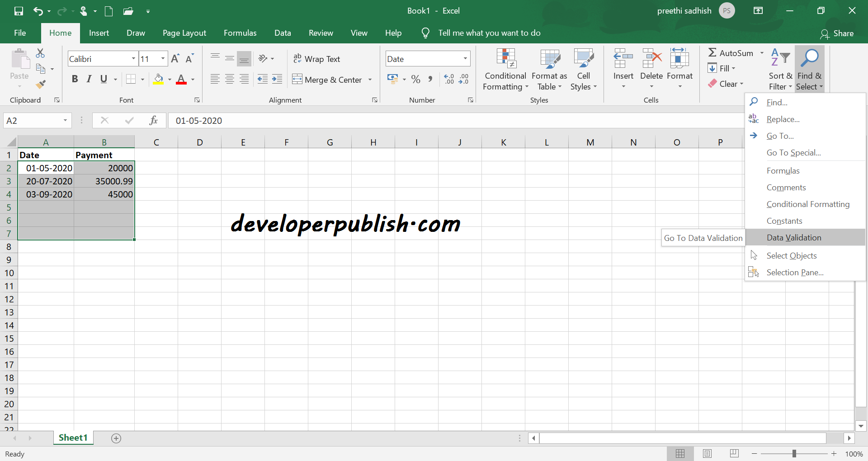
Task: Click the Insert button in Cells group
Action: click(623, 68)
